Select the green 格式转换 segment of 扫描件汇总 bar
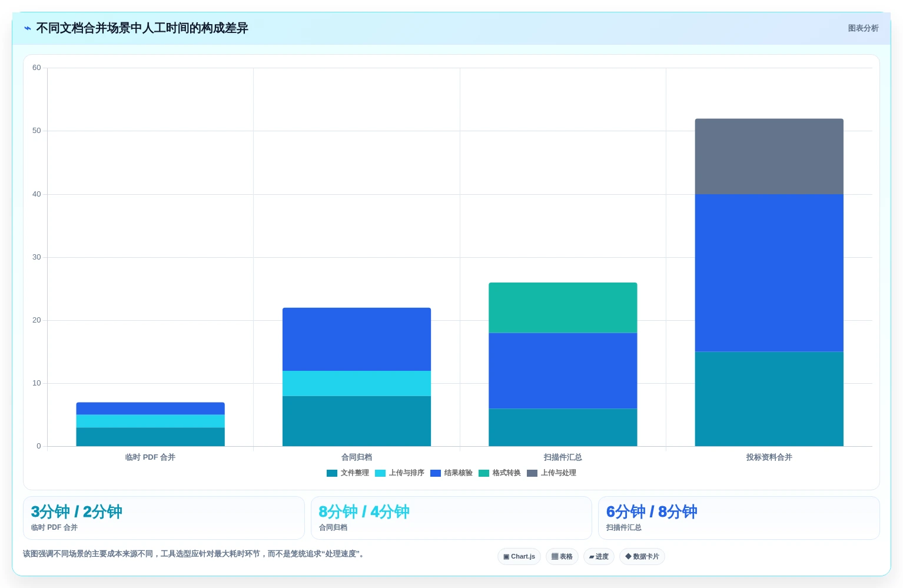Screen dimensions: 903x588 [x=563, y=308]
